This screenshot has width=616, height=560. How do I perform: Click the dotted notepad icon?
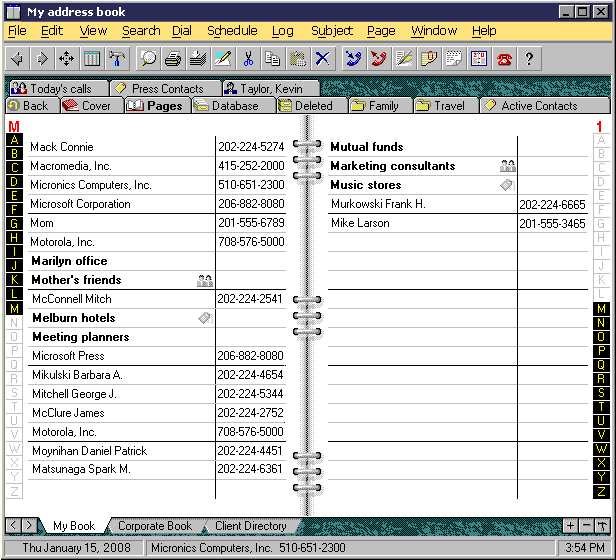[x=454, y=59]
